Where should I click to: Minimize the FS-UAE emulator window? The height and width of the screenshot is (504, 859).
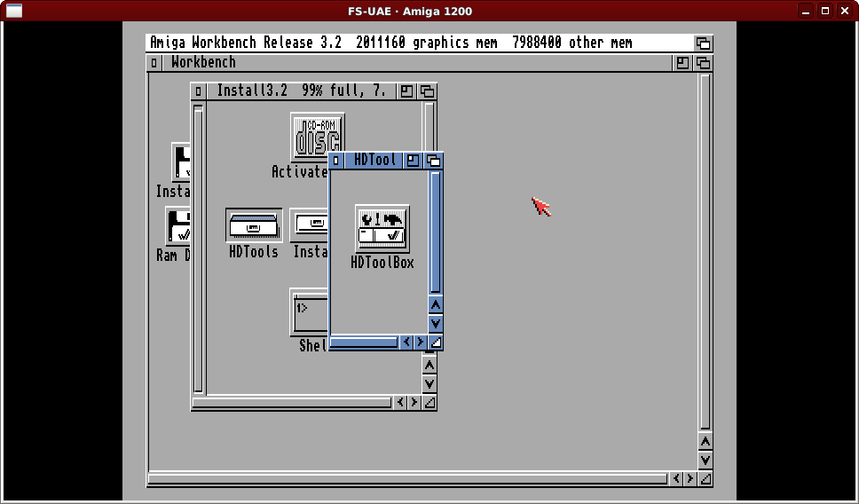(x=806, y=11)
